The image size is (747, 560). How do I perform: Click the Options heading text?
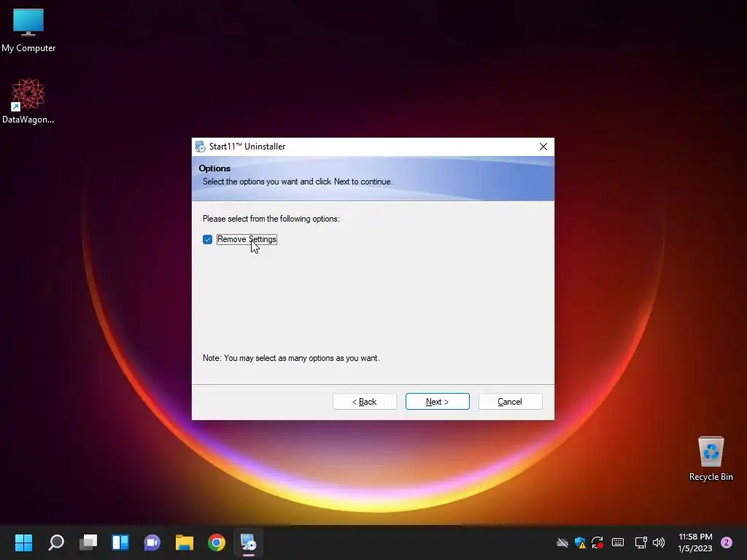point(214,168)
